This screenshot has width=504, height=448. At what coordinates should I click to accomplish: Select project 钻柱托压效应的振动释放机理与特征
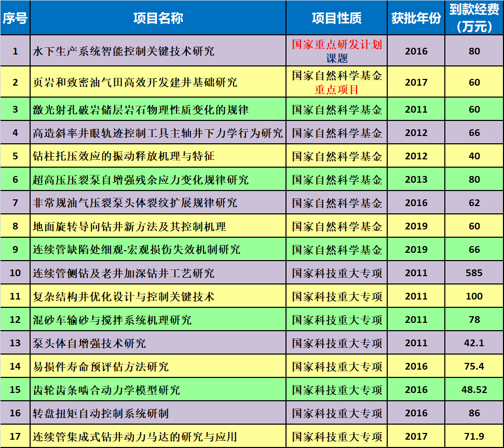tap(124, 156)
